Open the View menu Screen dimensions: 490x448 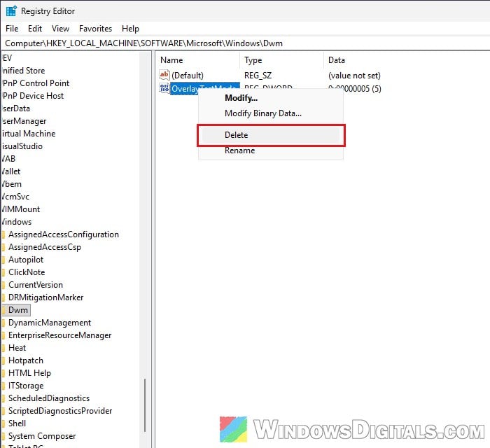pyautogui.click(x=60, y=29)
